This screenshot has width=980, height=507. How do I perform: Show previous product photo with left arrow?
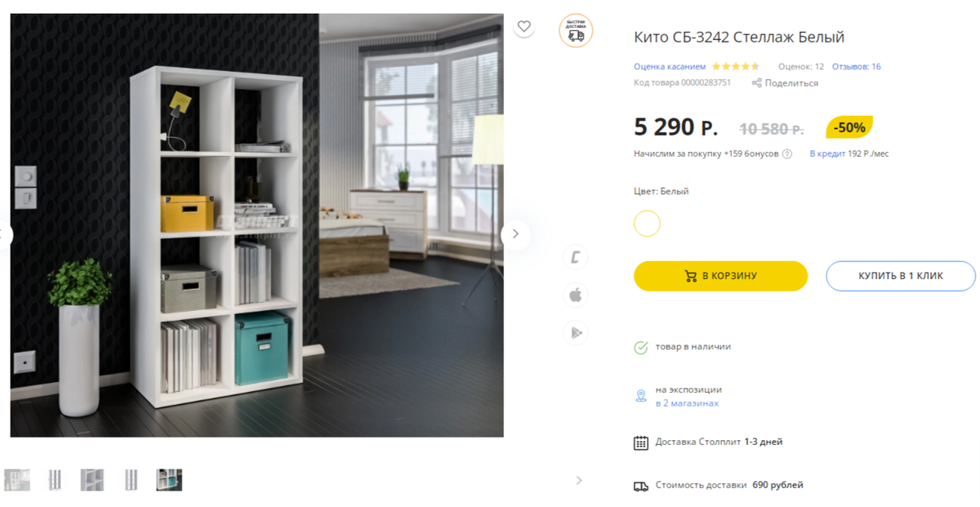3,234
